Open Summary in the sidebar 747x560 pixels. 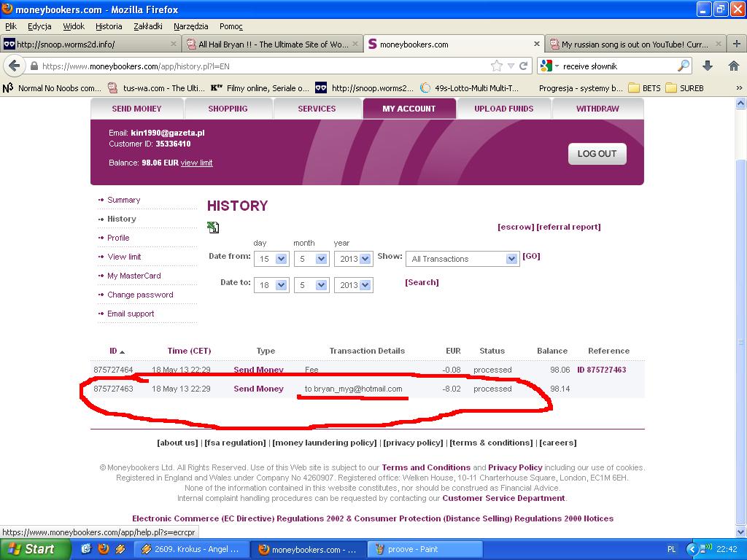click(x=123, y=200)
